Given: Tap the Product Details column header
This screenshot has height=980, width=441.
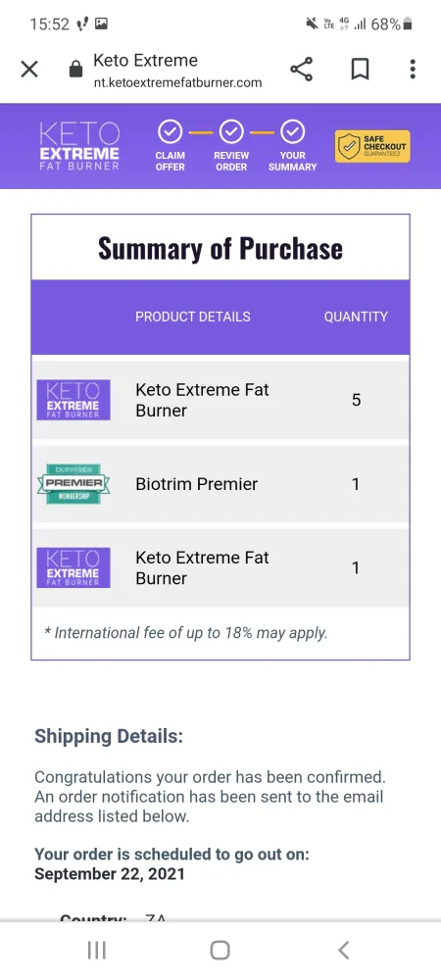Looking at the screenshot, I should pyautogui.click(x=193, y=317).
